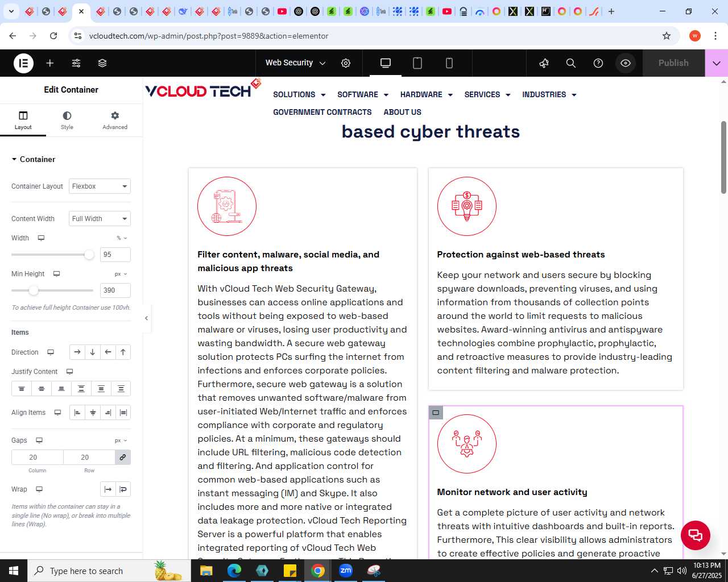This screenshot has width=728, height=582.
Task: Set Align Items to start
Action: pyautogui.click(x=77, y=413)
